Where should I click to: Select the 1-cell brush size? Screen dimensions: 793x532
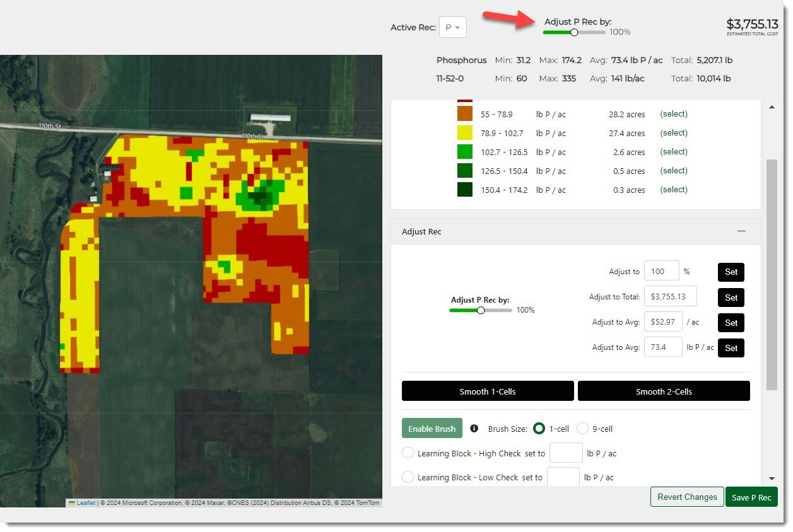pyautogui.click(x=539, y=429)
